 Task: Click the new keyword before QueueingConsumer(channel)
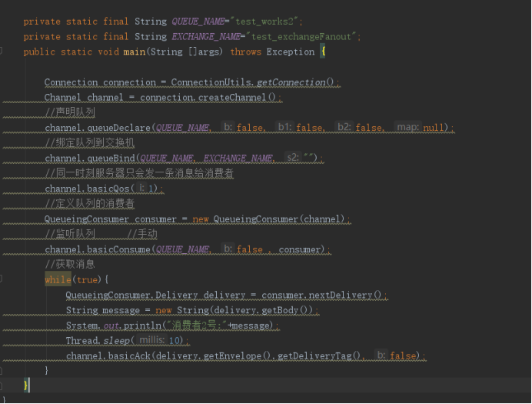point(200,219)
